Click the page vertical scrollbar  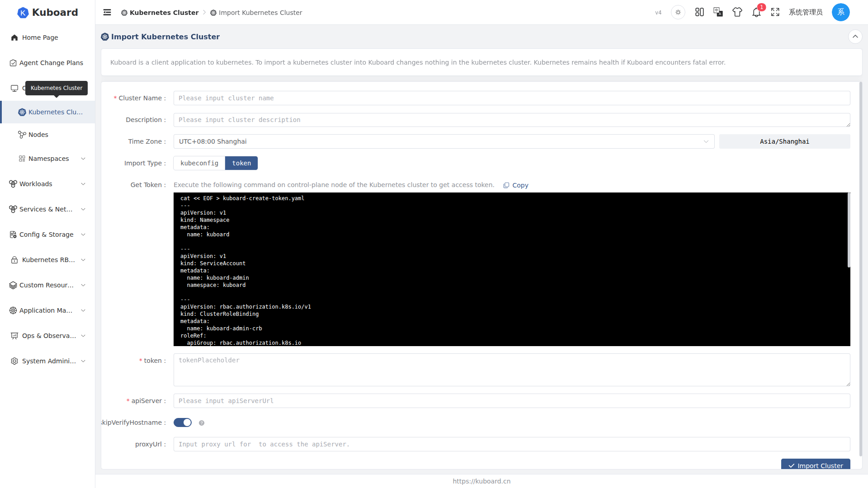pyautogui.click(x=861, y=269)
